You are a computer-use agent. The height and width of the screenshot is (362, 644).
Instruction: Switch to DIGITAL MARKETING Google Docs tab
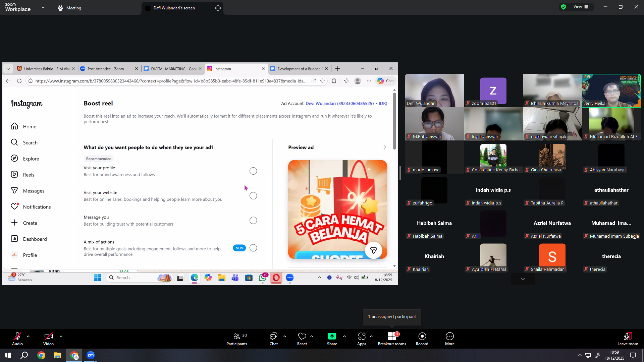pos(173,69)
